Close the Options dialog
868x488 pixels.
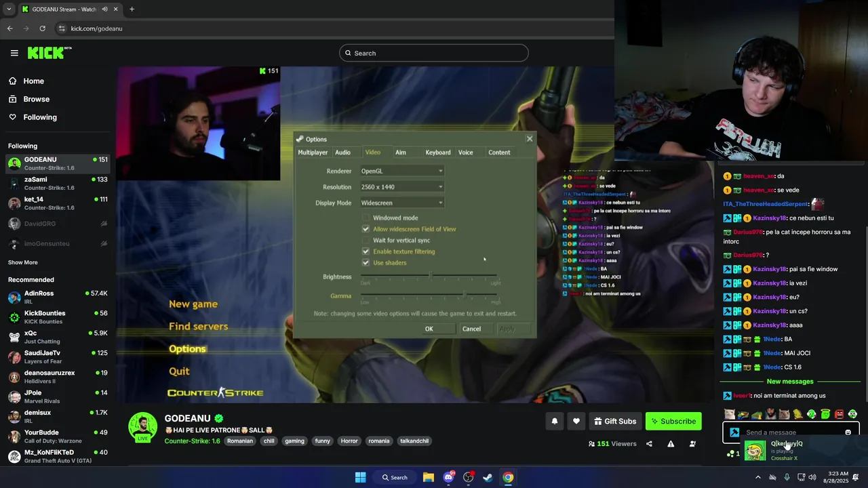[x=530, y=139]
